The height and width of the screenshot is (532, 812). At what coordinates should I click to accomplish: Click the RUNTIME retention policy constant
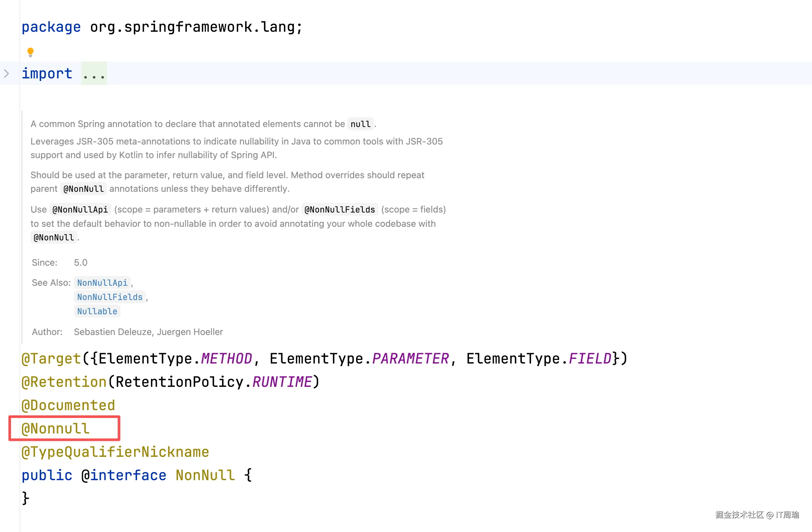click(x=282, y=382)
